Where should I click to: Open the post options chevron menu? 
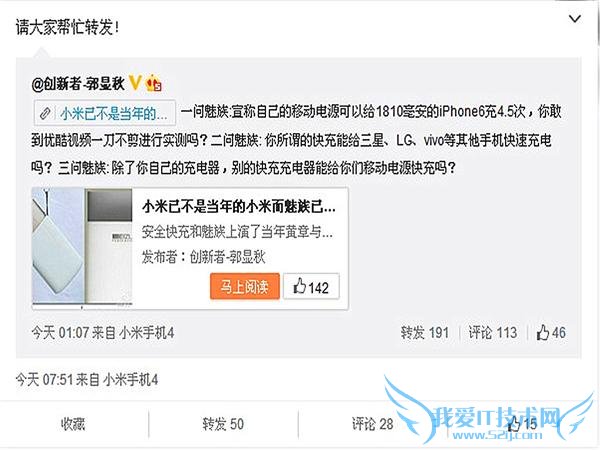click(575, 19)
